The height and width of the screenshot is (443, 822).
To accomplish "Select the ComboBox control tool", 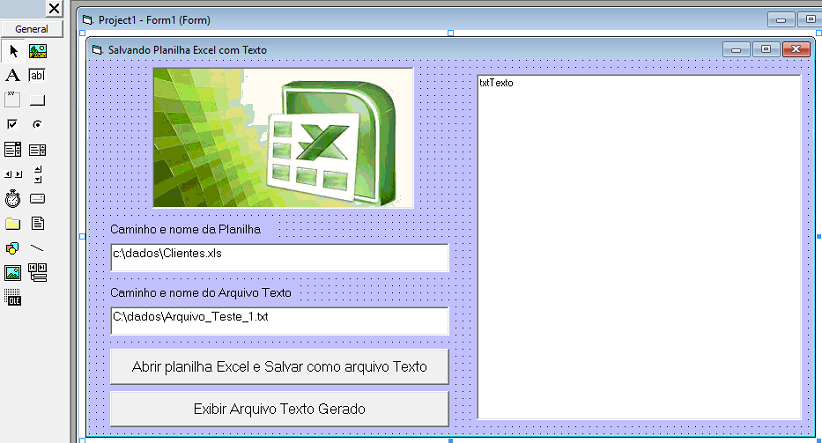I will tap(13, 149).
